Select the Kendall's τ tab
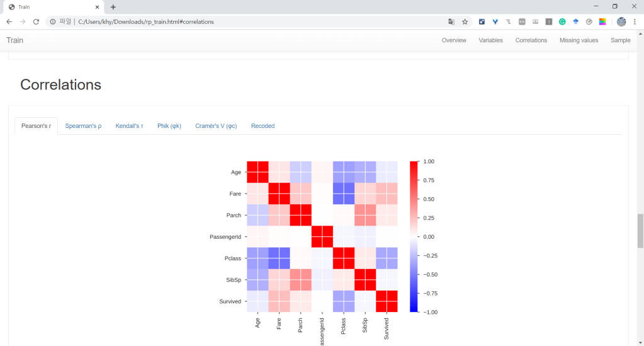 (x=129, y=126)
